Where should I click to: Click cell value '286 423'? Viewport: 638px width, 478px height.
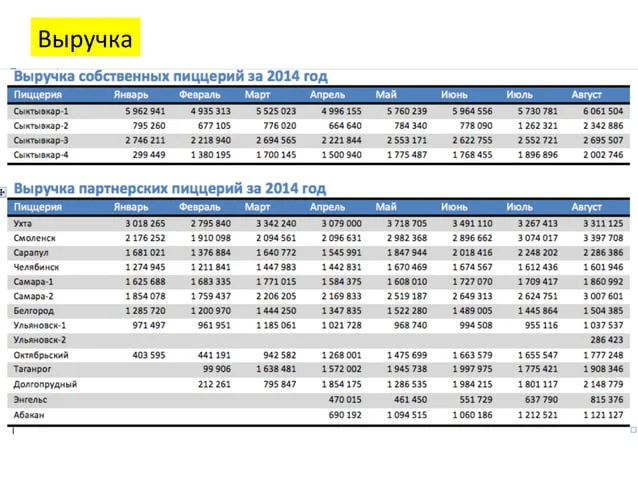pyautogui.click(x=607, y=340)
